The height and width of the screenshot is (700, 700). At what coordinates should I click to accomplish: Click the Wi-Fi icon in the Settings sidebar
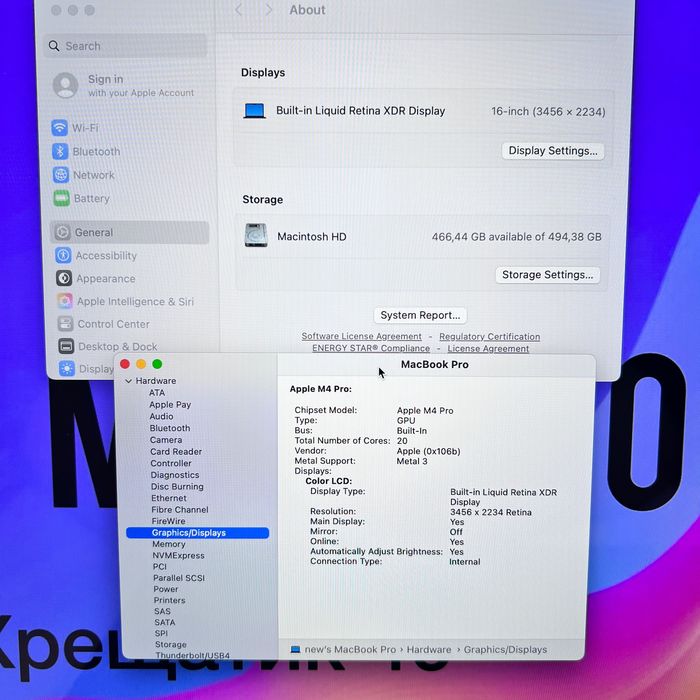click(x=59, y=128)
